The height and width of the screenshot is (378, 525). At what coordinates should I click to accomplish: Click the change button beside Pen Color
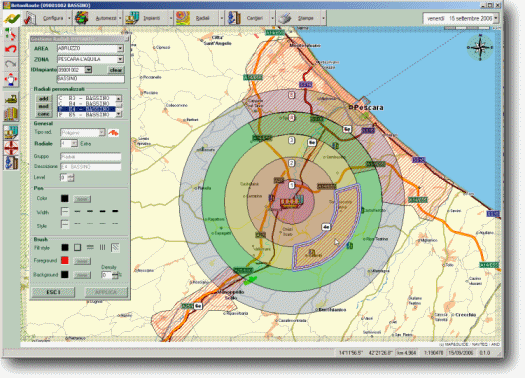pos(82,199)
